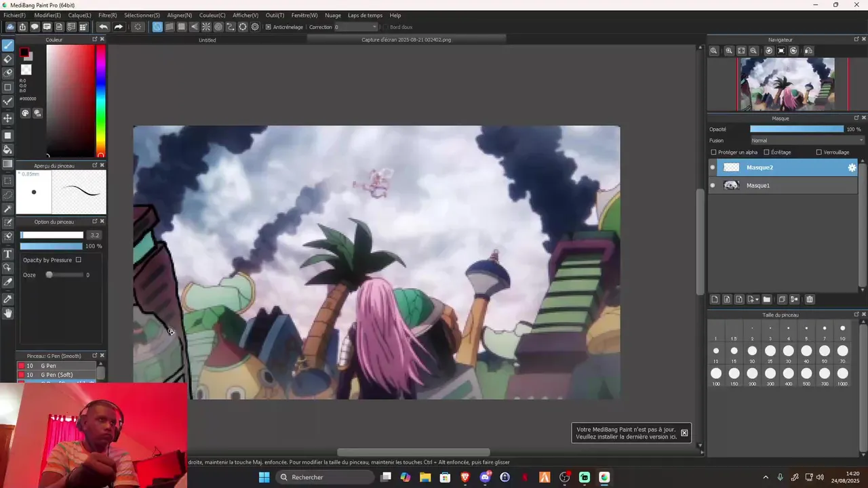Dismiss the MediBang update notification
The height and width of the screenshot is (488, 868).
click(x=684, y=433)
